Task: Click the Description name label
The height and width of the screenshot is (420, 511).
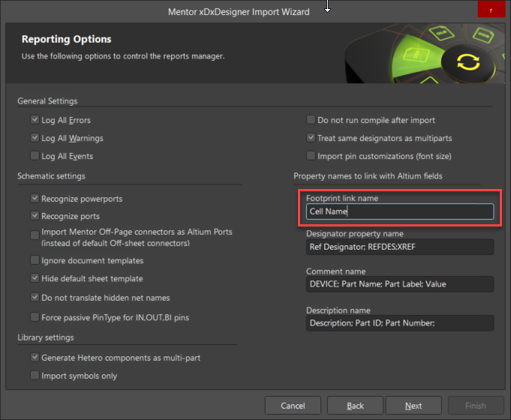Action: click(338, 310)
